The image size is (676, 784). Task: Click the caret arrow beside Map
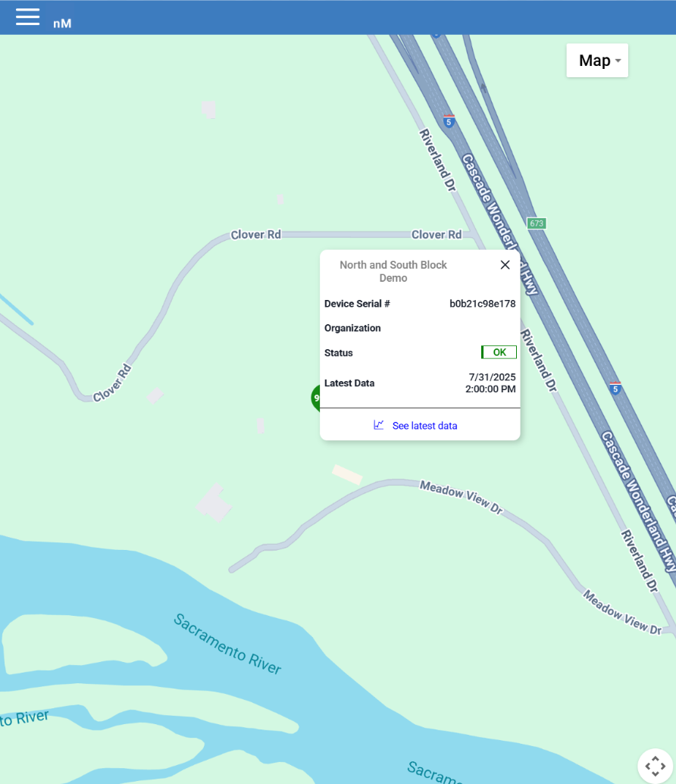[618, 61]
